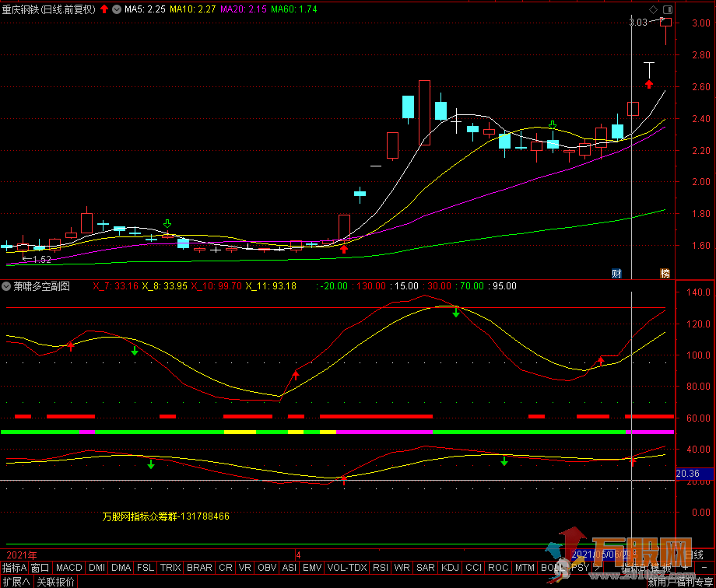The height and width of the screenshot is (588, 716).
Task: Click the stock title 重庆钢铁(日线.前复权)
Action: (49, 9)
